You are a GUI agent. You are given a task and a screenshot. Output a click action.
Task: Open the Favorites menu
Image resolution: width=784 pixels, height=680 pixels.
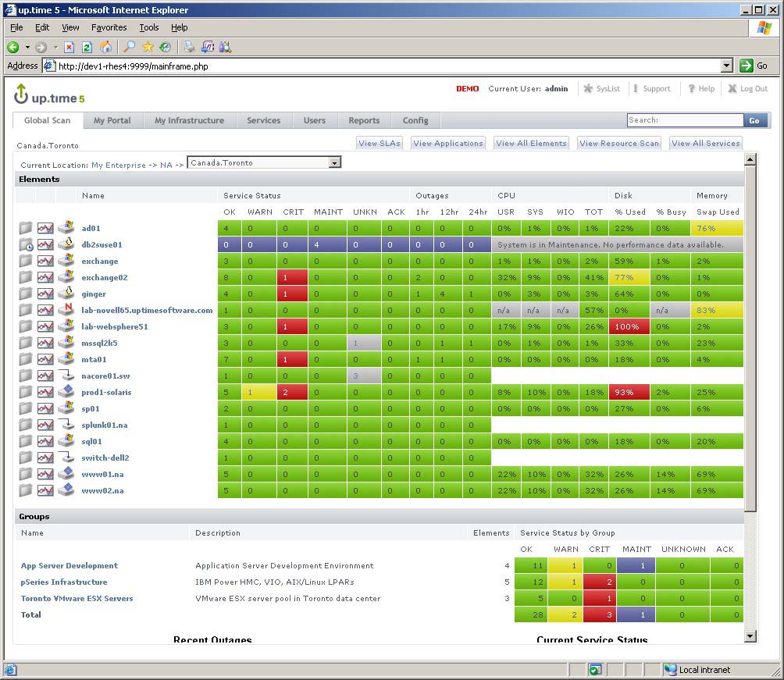click(109, 27)
